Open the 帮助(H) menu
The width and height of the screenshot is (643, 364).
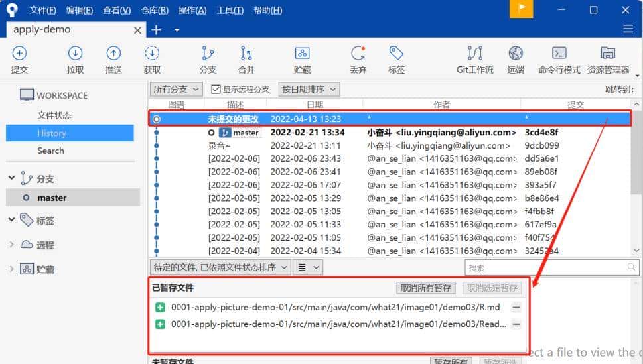pos(267,10)
